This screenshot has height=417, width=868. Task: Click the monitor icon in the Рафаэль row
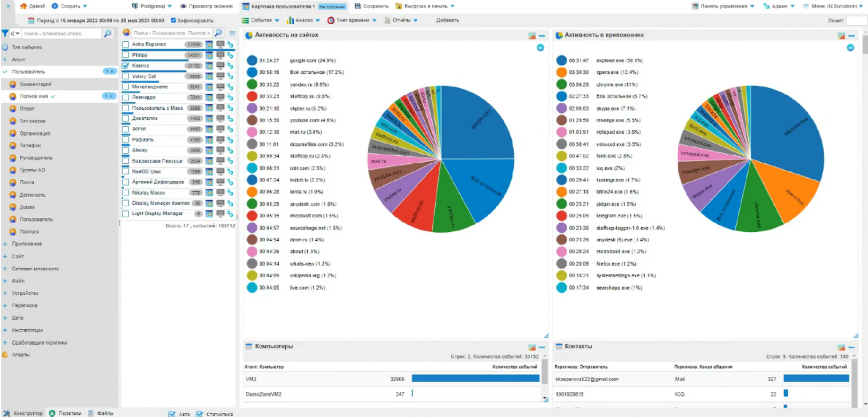[220, 139]
